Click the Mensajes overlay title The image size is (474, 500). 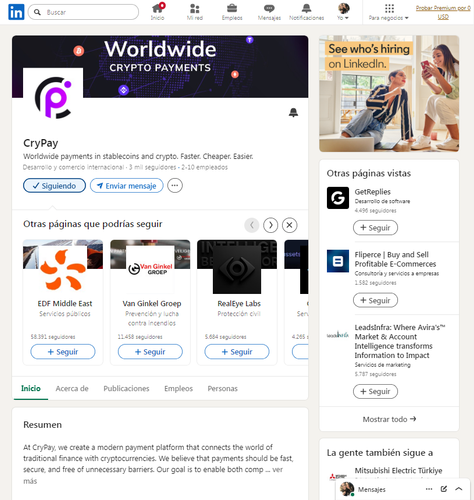372,489
